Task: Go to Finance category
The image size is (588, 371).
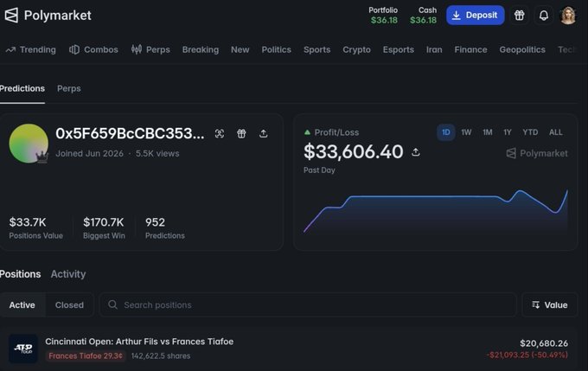Action: [x=470, y=49]
